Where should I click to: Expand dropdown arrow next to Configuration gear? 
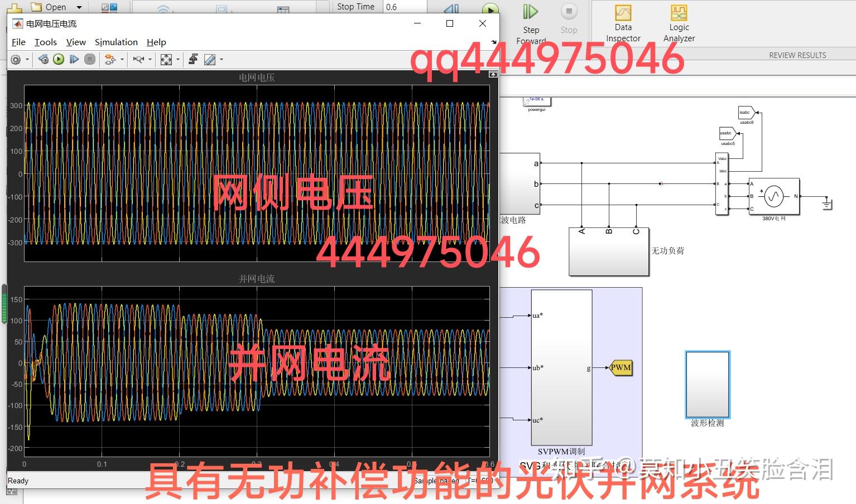coord(27,60)
